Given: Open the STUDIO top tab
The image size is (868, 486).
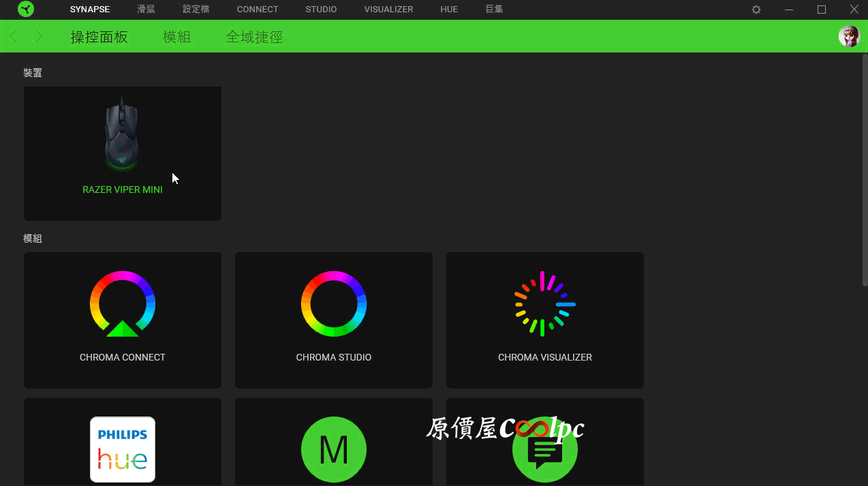Looking at the screenshot, I should pyautogui.click(x=321, y=10).
